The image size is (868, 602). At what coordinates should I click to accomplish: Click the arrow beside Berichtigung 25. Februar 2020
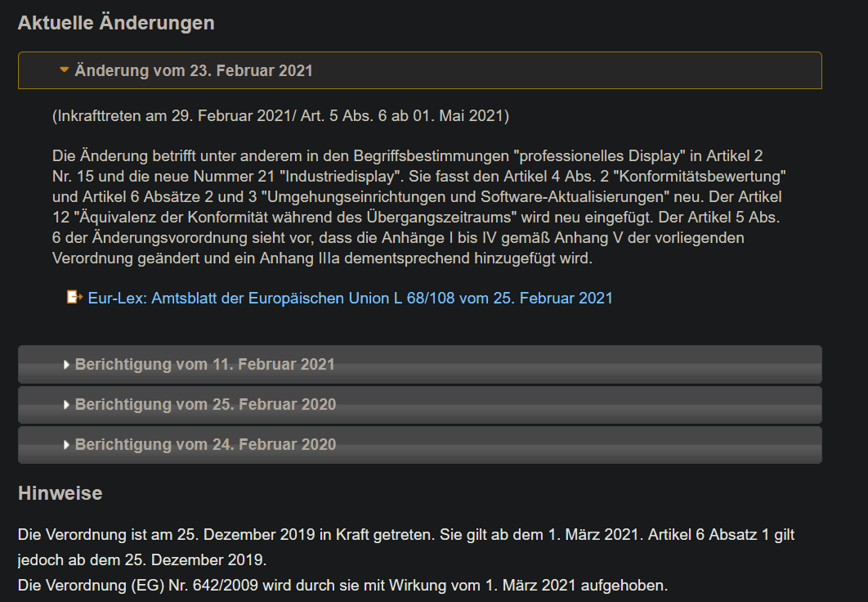(x=66, y=405)
